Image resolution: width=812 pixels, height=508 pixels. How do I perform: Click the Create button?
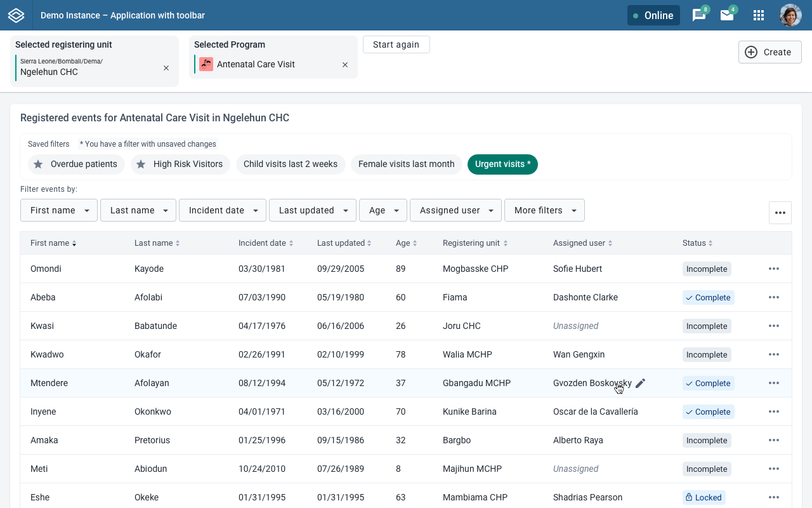pyautogui.click(x=769, y=52)
